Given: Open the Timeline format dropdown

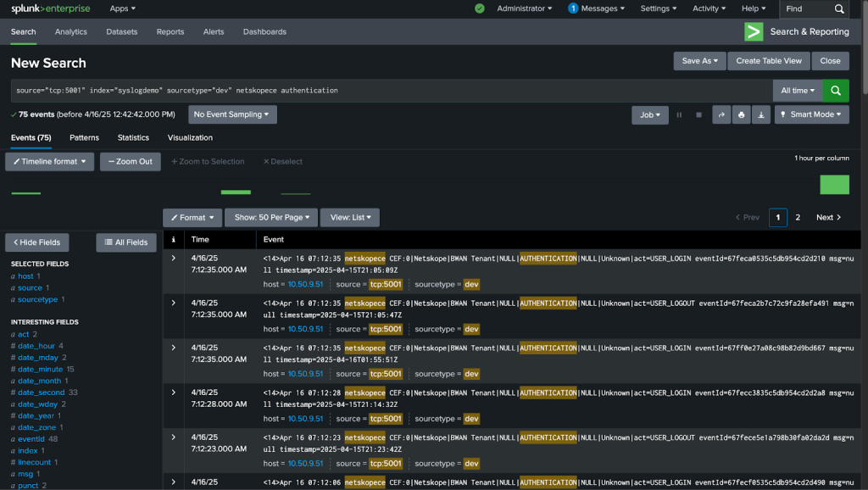Looking at the screenshot, I should pos(49,162).
